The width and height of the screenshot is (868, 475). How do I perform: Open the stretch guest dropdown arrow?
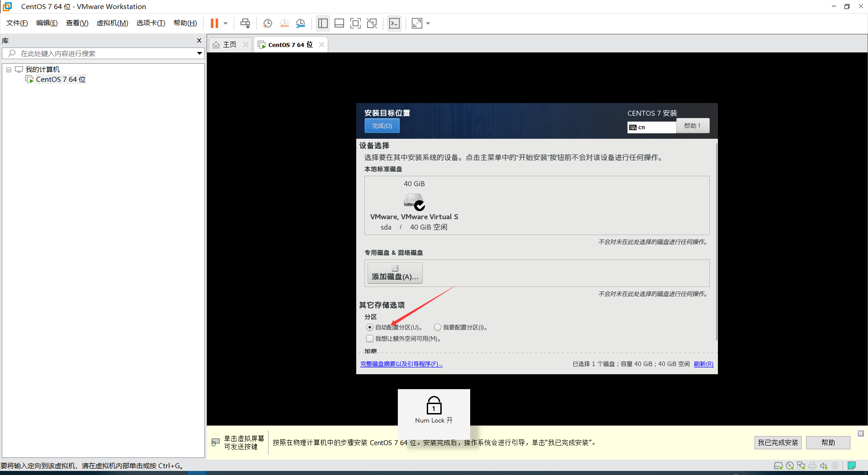(428, 24)
